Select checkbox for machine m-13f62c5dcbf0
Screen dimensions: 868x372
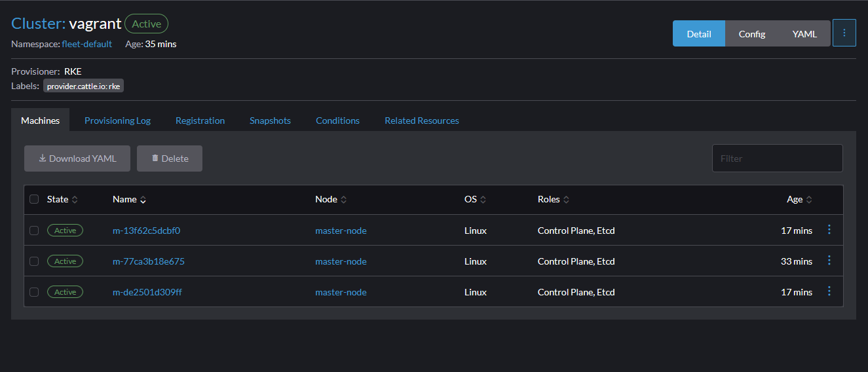(34, 231)
